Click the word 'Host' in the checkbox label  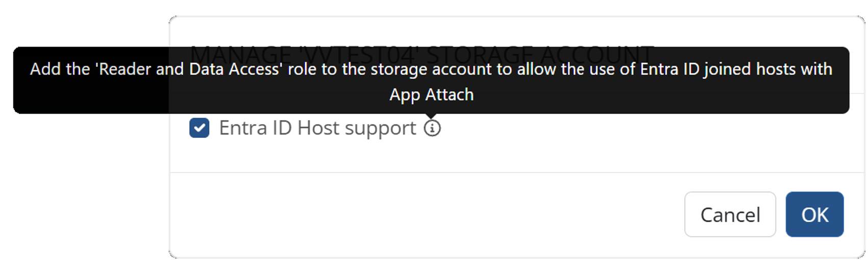click(317, 128)
